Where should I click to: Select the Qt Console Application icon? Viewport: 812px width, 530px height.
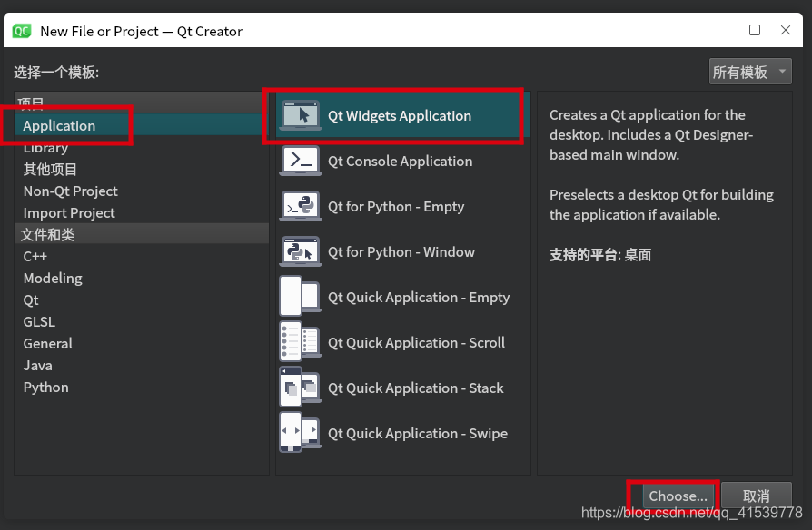(x=300, y=161)
